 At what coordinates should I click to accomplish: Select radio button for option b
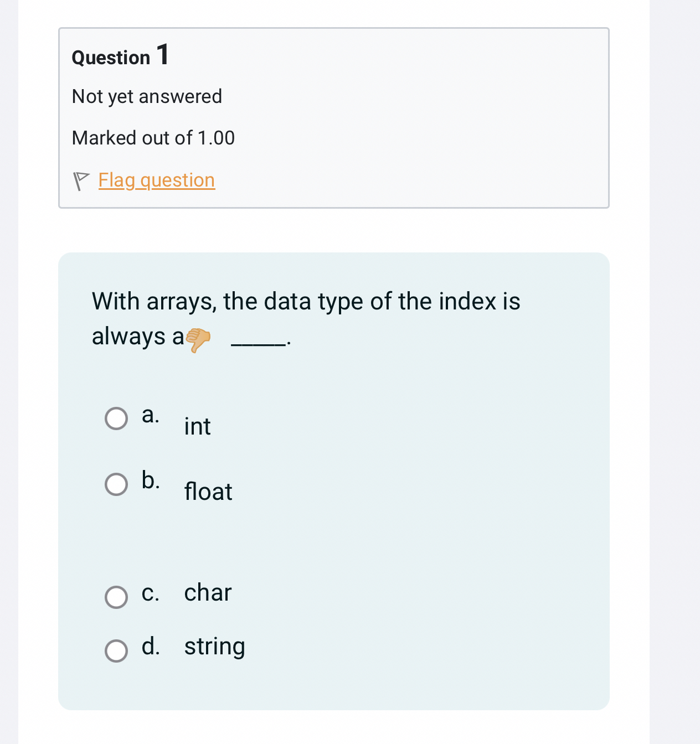click(116, 484)
